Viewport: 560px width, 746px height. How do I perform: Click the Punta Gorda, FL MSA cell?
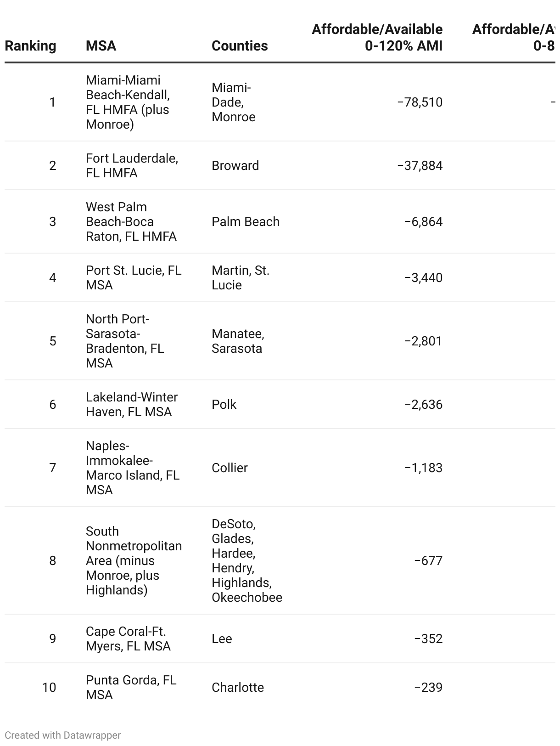[131, 687]
